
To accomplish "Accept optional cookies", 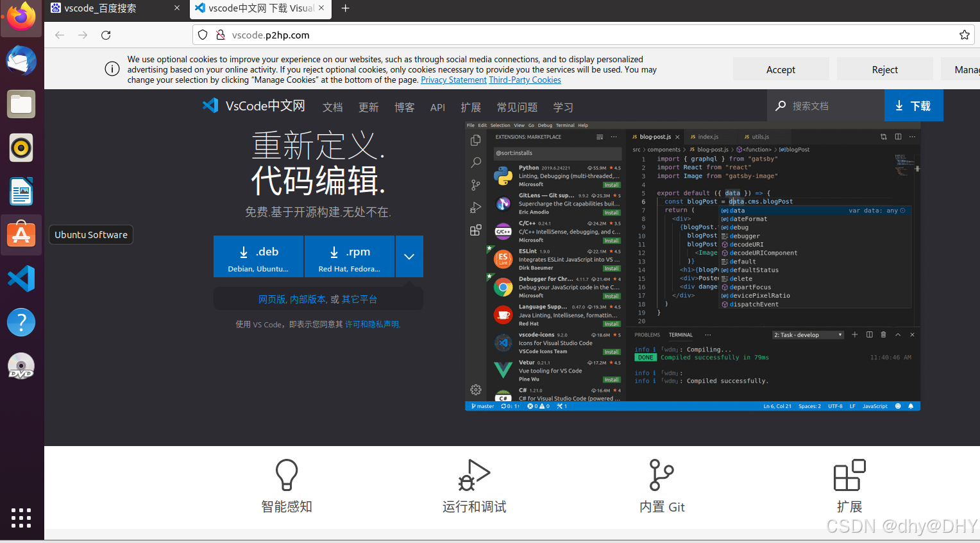I will (781, 69).
